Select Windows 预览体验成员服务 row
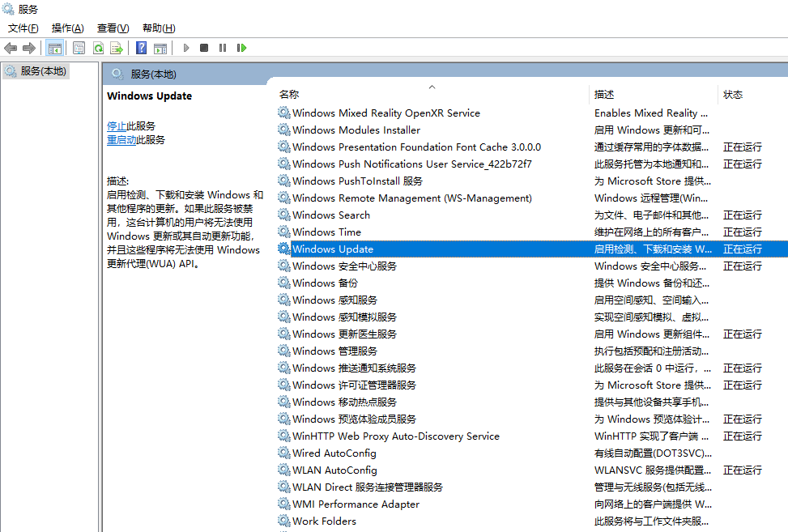This screenshot has height=532, width=788. tap(532, 419)
